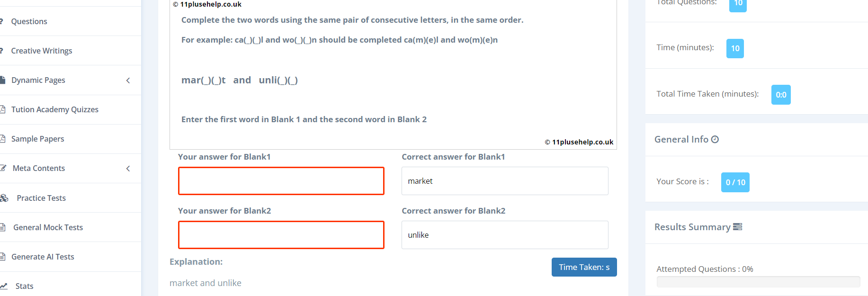Click the Practice Tests cubes icon

pos(4,198)
